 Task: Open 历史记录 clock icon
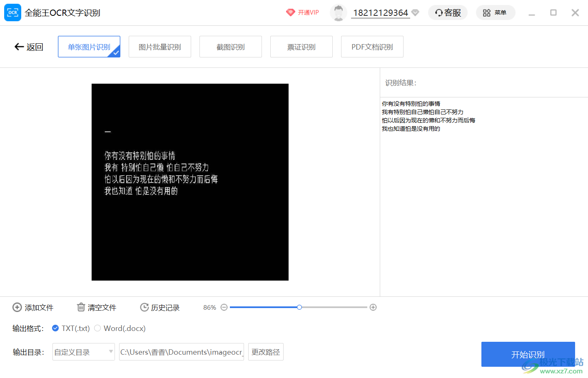click(x=145, y=307)
